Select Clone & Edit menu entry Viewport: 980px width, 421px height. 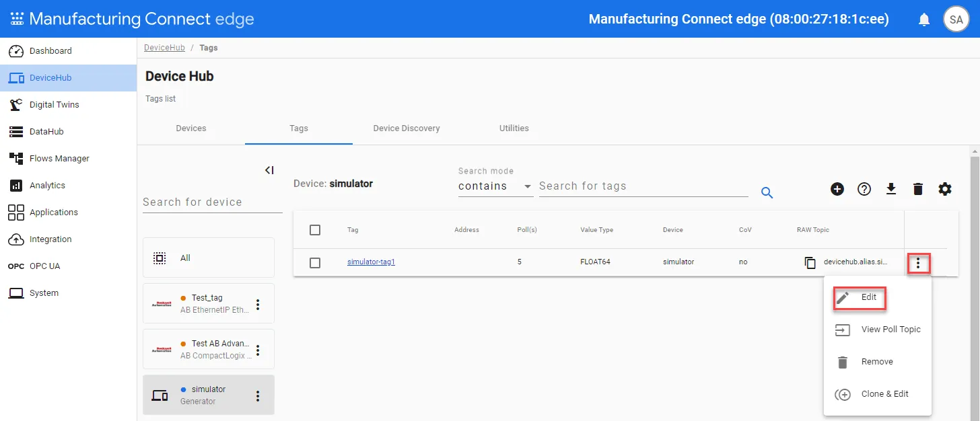coord(878,394)
